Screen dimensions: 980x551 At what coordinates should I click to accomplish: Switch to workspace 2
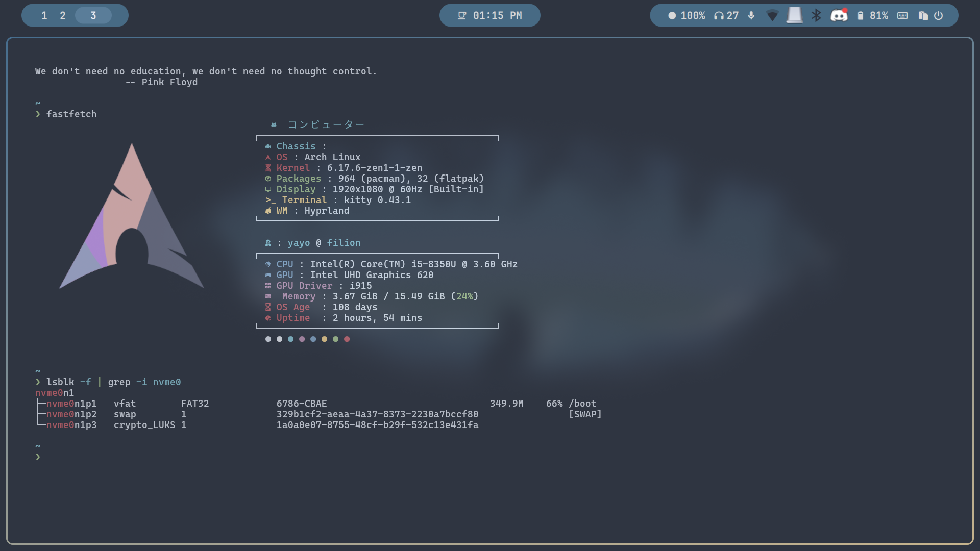(63, 16)
